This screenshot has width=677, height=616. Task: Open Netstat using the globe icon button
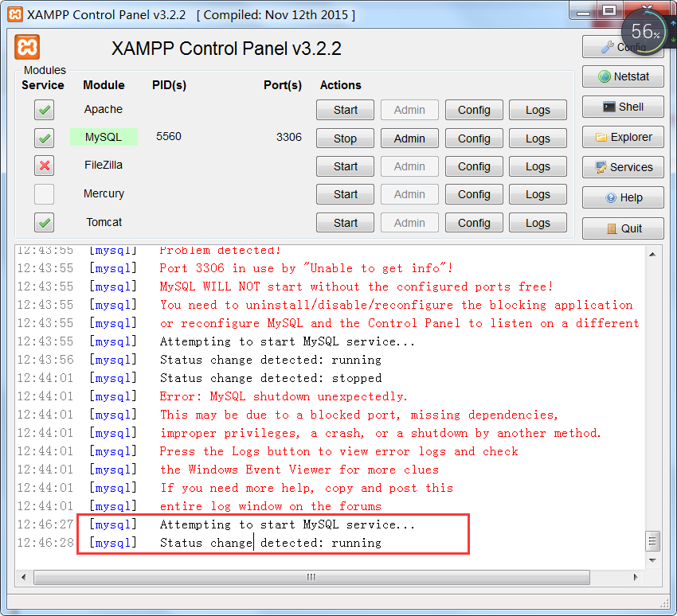point(622,76)
